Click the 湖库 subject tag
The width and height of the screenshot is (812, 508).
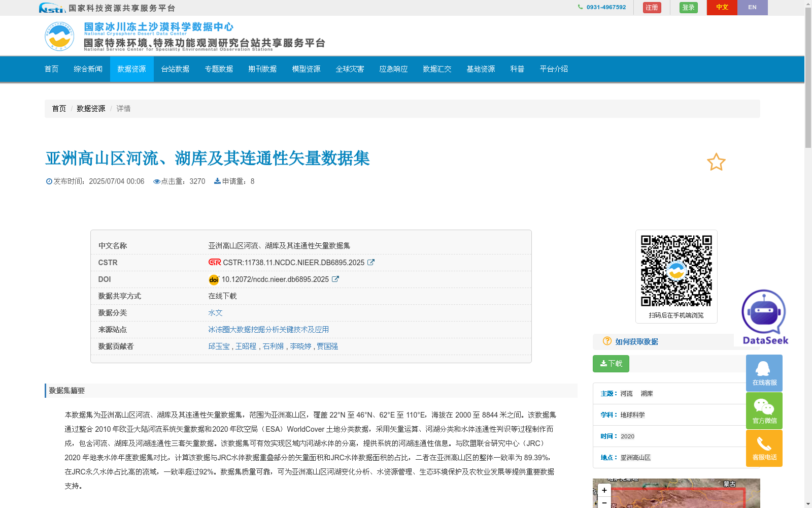[x=647, y=394]
